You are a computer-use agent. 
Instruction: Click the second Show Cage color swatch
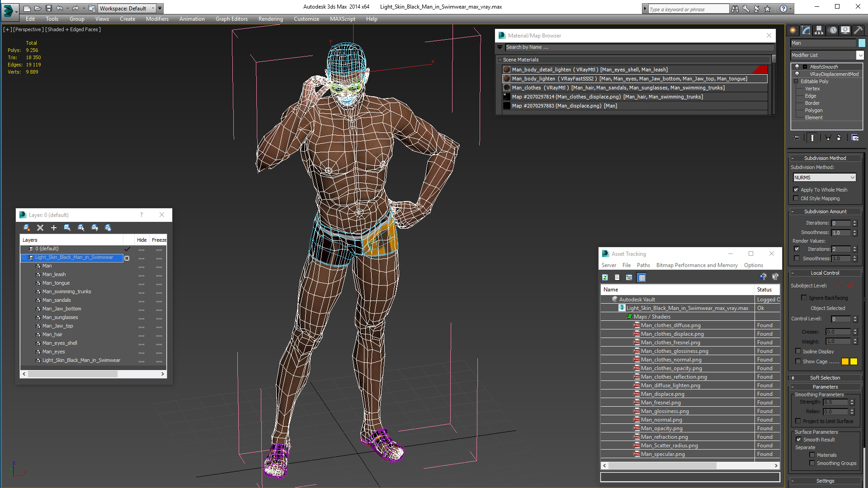point(854,361)
